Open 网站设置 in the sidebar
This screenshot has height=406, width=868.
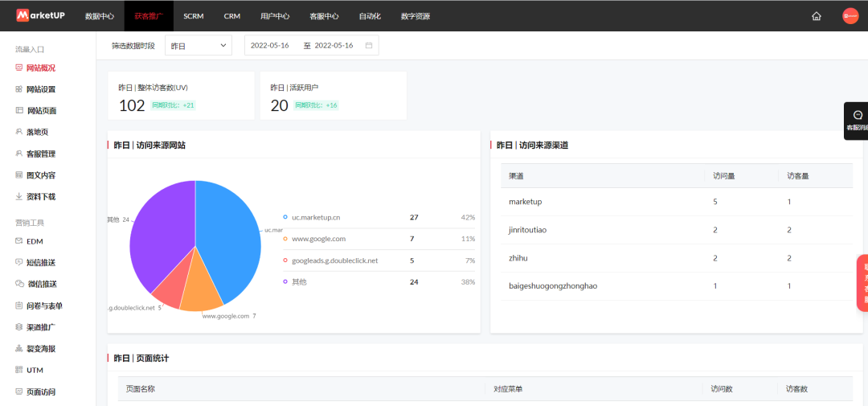[41, 89]
